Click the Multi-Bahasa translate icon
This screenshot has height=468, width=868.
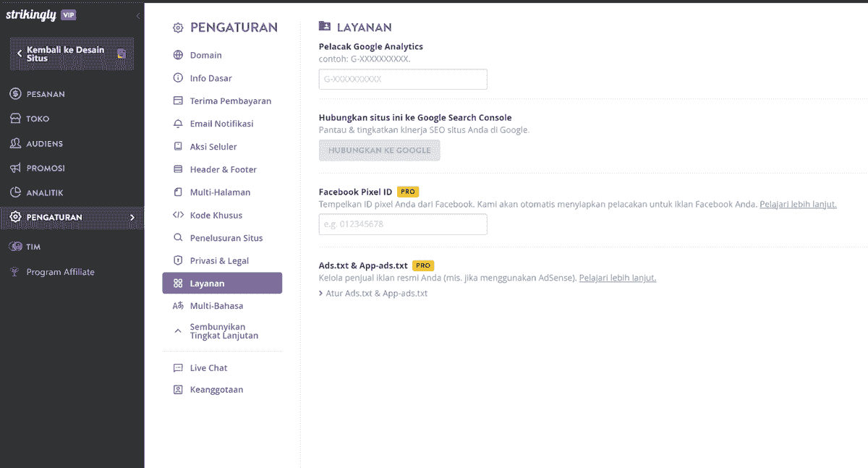[178, 306]
